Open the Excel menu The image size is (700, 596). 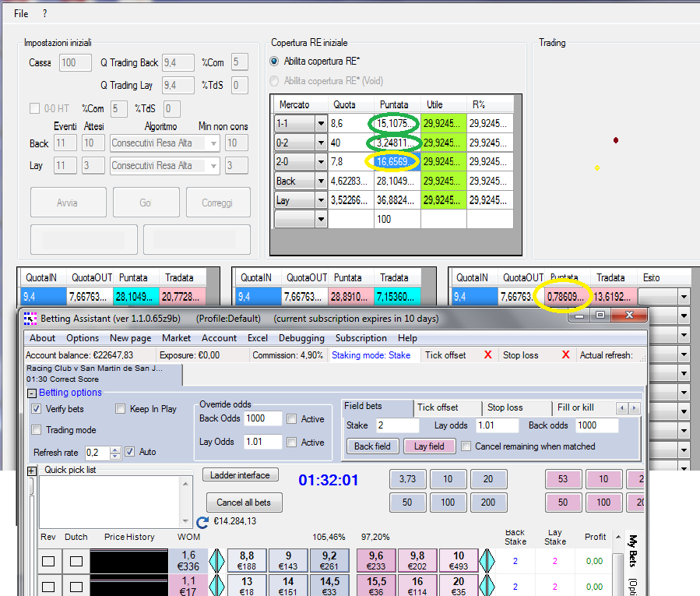coord(258,338)
